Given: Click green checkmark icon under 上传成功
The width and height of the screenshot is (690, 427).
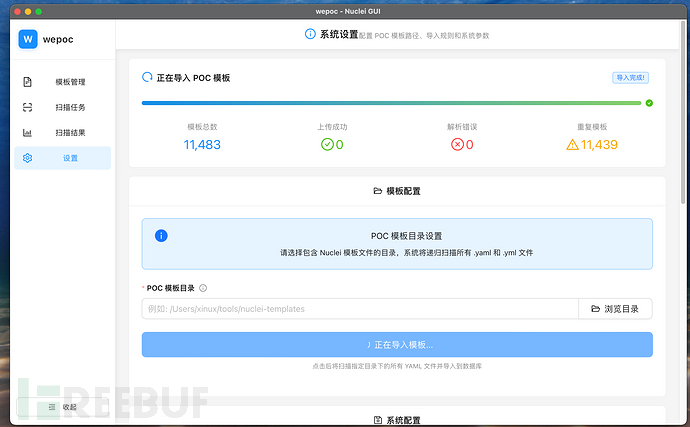Looking at the screenshot, I should pos(327,144).
